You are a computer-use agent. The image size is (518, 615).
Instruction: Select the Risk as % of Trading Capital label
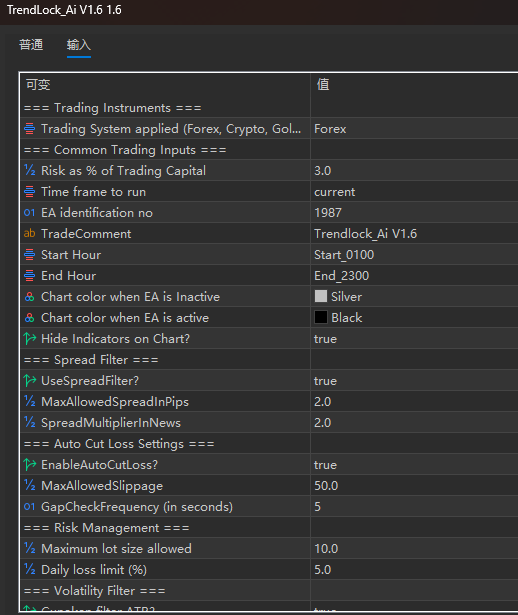123,171
